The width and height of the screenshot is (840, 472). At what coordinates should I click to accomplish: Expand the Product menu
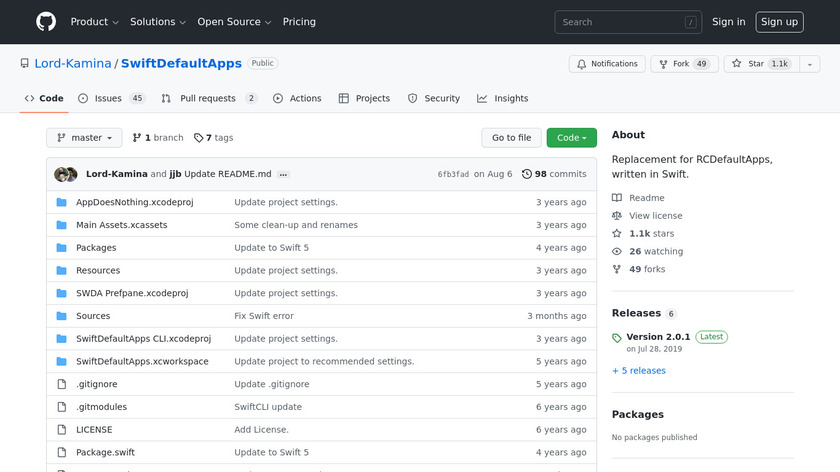coord(94,22)
